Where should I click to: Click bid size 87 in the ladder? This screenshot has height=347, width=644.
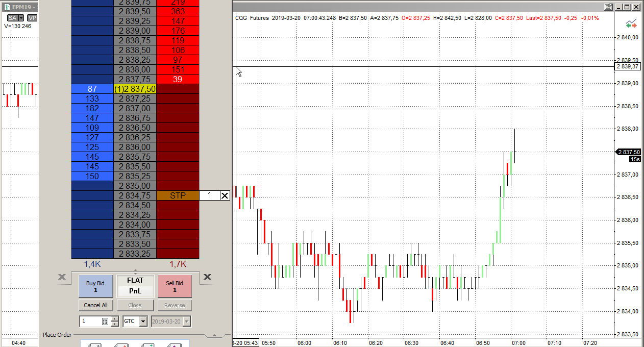(x=92, y=89)
